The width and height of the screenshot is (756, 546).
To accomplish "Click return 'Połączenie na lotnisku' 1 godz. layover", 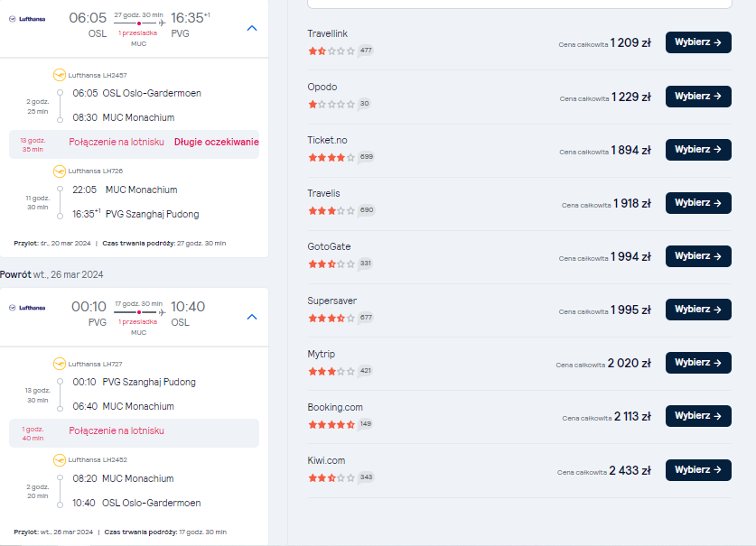I will [117, 430].
